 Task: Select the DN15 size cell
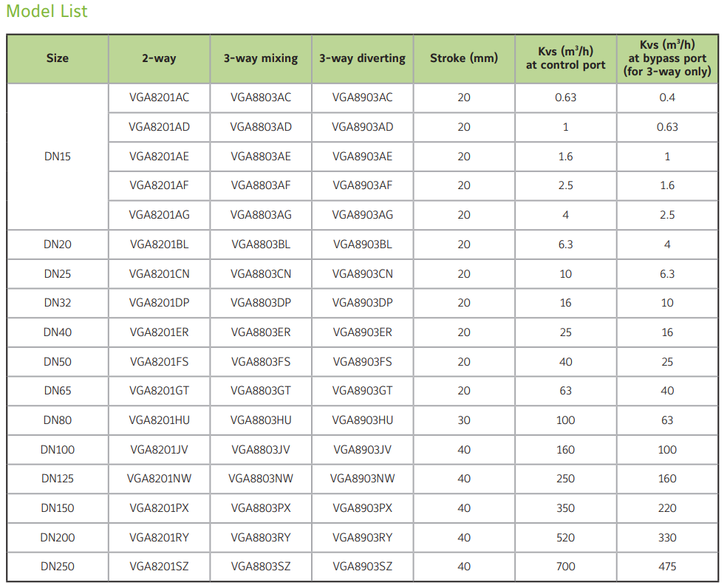coord(57,157)
